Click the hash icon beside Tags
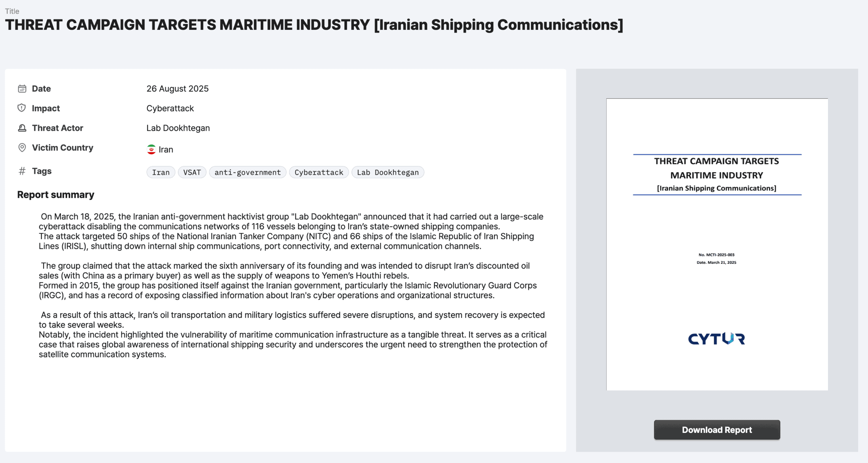 (22, 171)
